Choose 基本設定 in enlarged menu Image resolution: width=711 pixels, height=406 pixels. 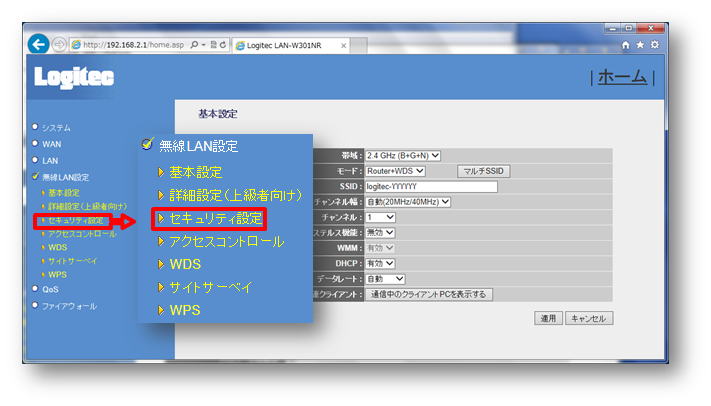tap(195, 172)
